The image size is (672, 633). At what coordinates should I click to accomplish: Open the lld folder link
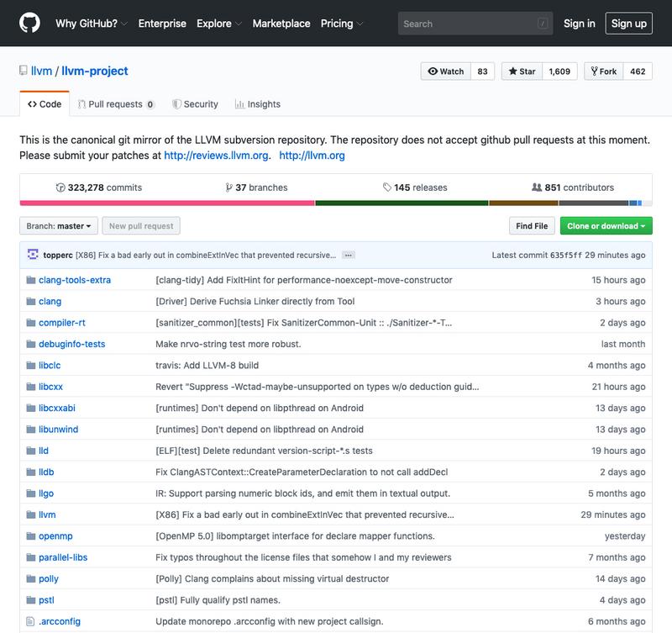[x=44, y=451]
